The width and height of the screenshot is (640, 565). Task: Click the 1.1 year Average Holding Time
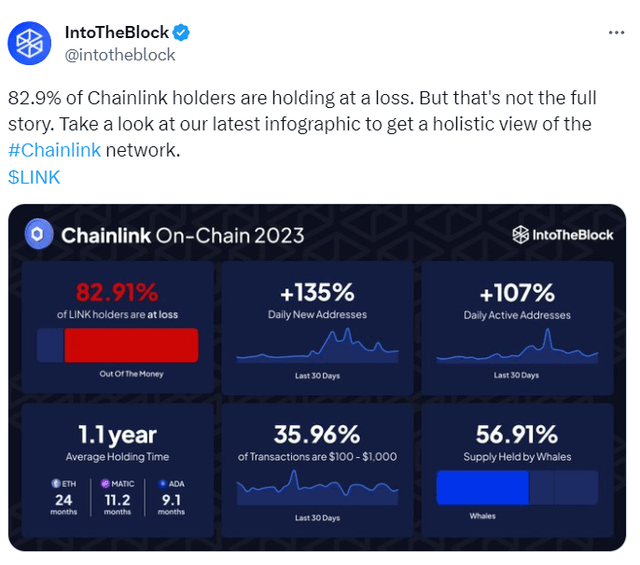pyautogui.click(x=117, y=435)
